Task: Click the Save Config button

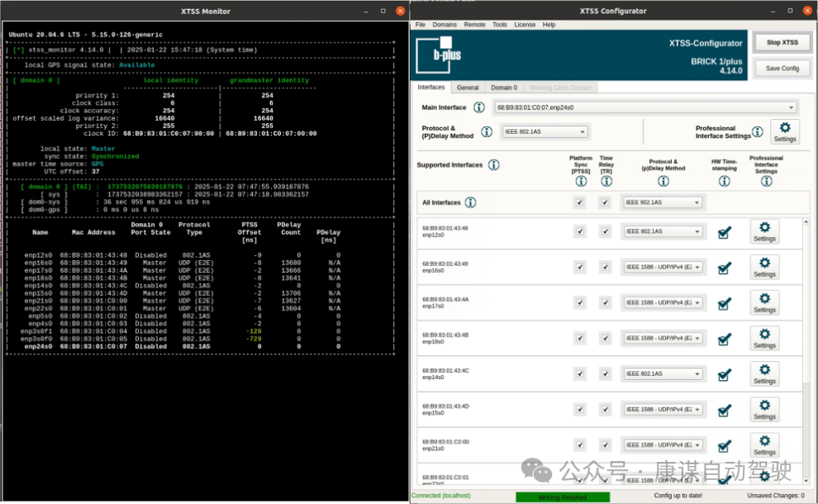Action: 782,69
